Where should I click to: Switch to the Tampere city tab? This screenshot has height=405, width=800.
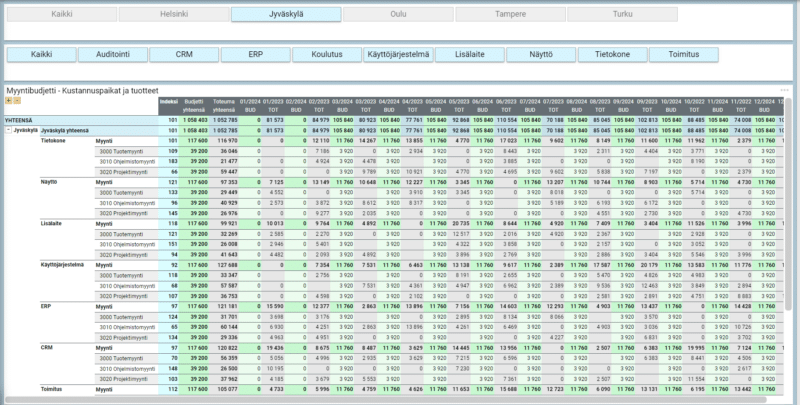(x=511, y=15)
